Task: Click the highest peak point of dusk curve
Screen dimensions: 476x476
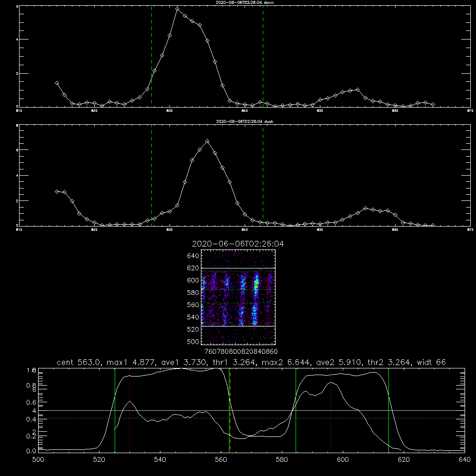Action: coord(208,141)
